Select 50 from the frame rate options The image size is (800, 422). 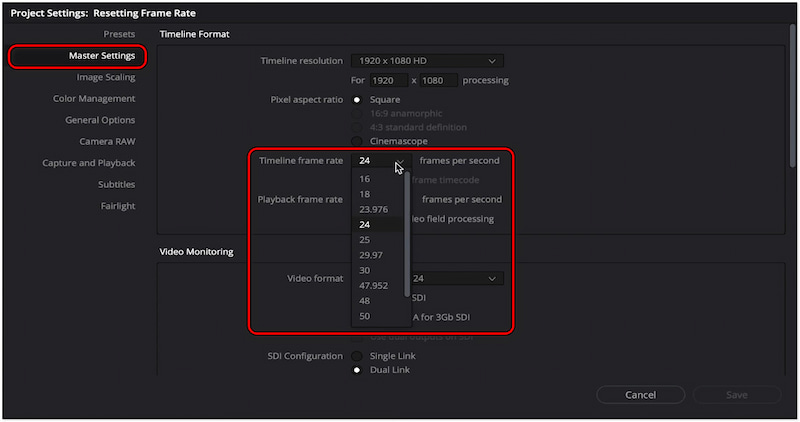point(365,317)
